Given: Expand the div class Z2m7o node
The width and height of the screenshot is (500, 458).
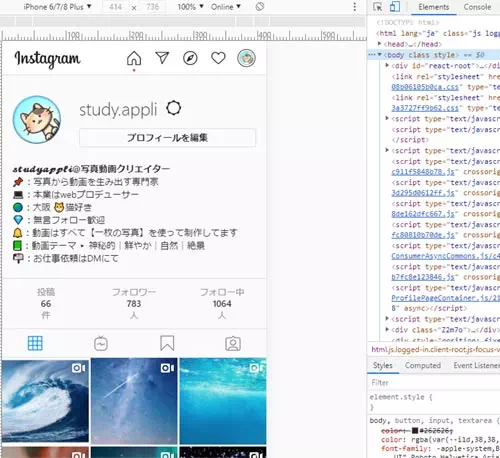Looking at the screenshot, I should click(387, 329).
